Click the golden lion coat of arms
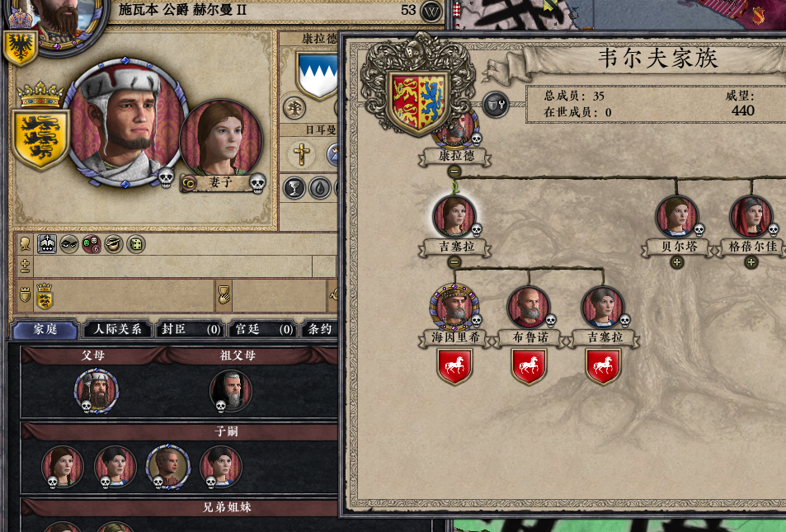Viewport: 786px width, 532px height. [x=40, y=138]
